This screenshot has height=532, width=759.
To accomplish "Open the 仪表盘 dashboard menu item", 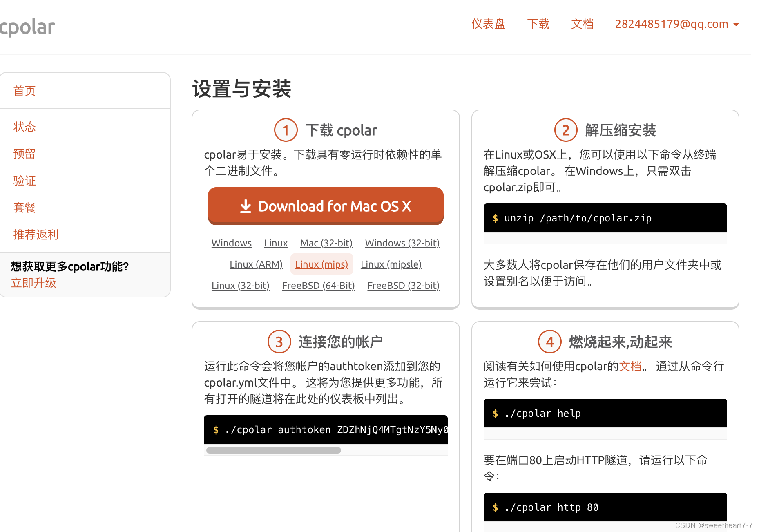I will point(488,24).
